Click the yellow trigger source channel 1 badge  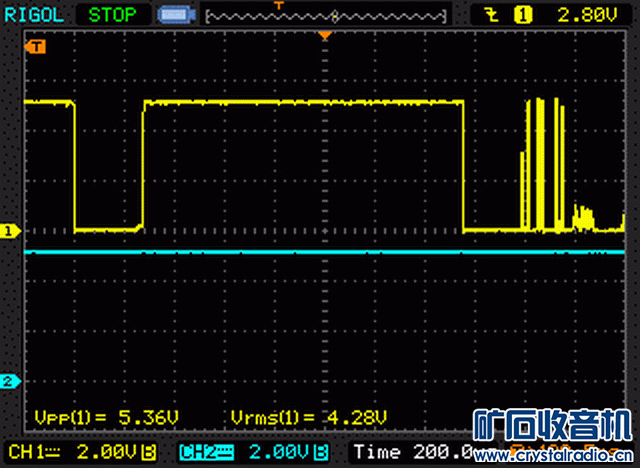(x=523, y=16)
